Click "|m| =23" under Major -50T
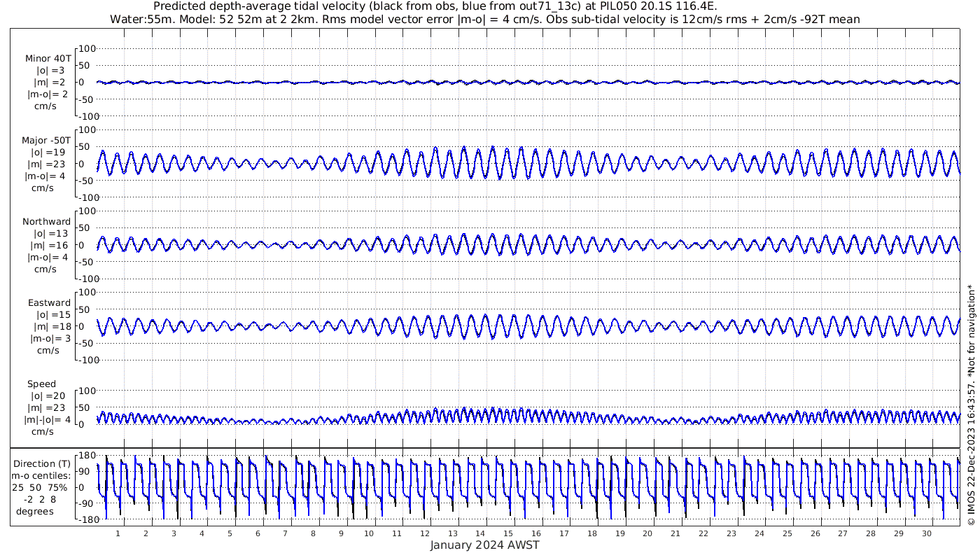Viewport: 980px width, 560px height. 48,164
